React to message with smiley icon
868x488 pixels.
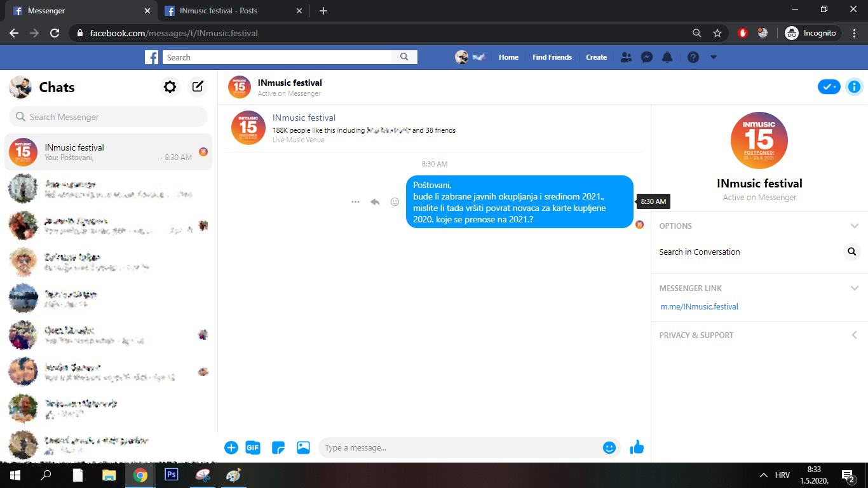coord(395,202)
